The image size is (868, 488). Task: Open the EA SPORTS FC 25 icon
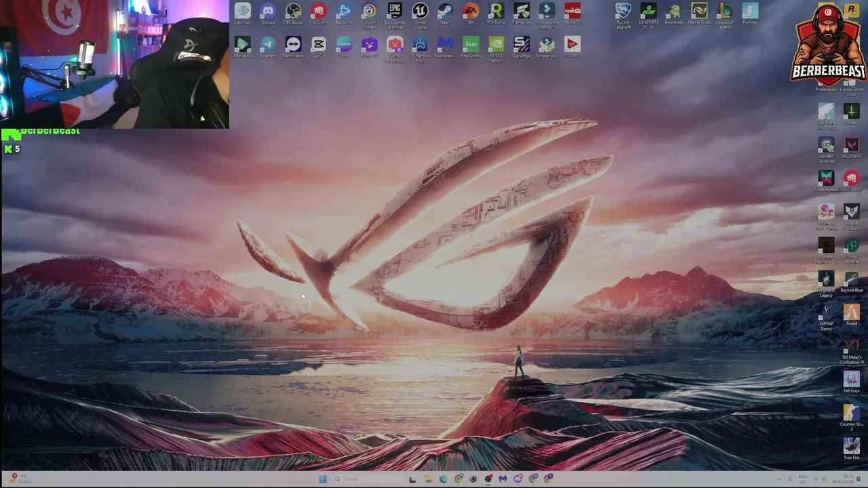tap(648, 15)
